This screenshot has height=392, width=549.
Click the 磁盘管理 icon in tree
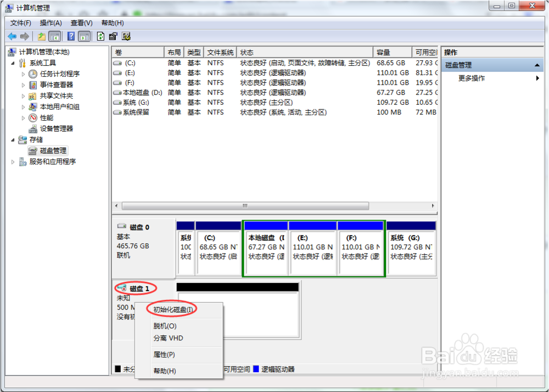(x=33, y=151)
